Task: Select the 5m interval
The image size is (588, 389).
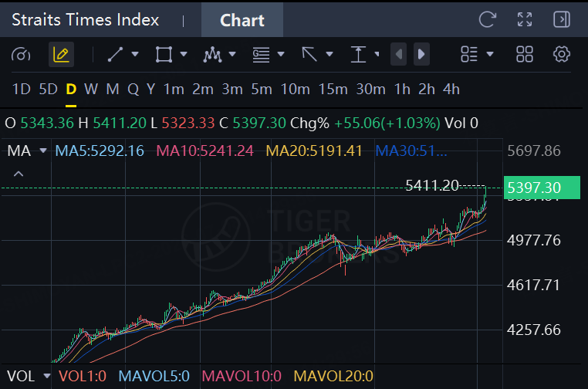Action: tap(262, 90)
